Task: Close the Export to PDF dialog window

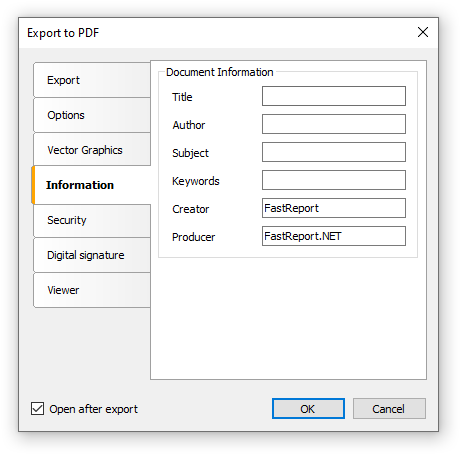Action: coord(423,32)
